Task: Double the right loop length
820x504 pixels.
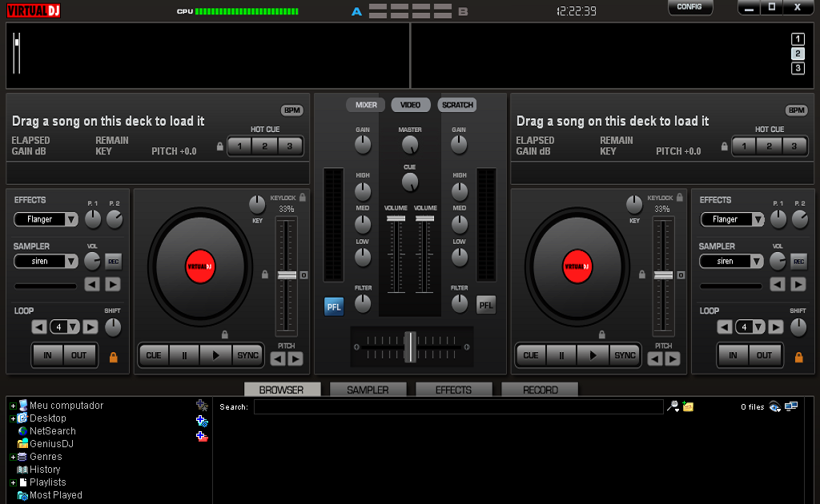Action: tap(775, 327)
